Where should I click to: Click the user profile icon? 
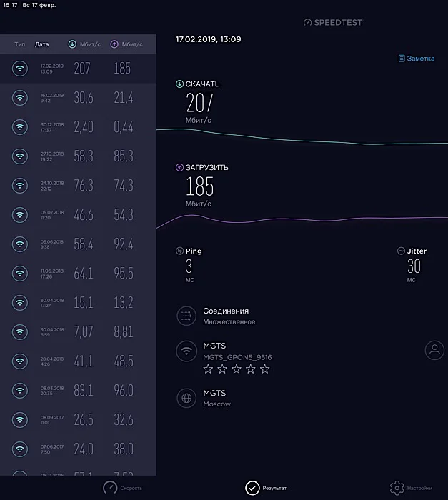(x=434, y=350)
